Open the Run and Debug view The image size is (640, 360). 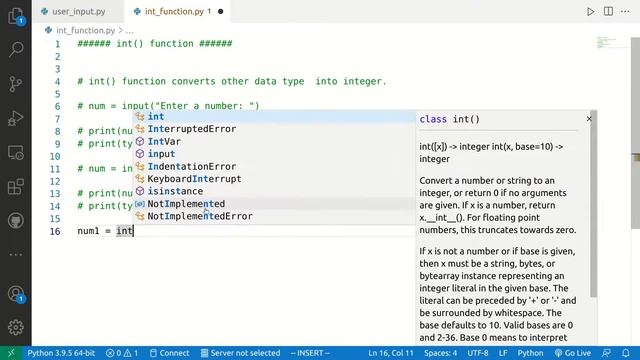pyautogui.click(x=16, y=118)
